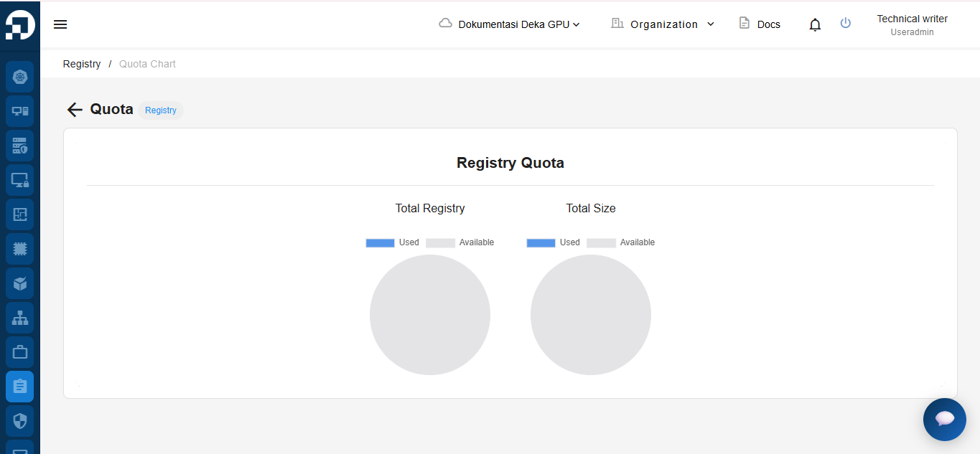This screenshot has height=454, width=980.
Task: Click the locked monitor sidebar icon
Action: [20, 180]
